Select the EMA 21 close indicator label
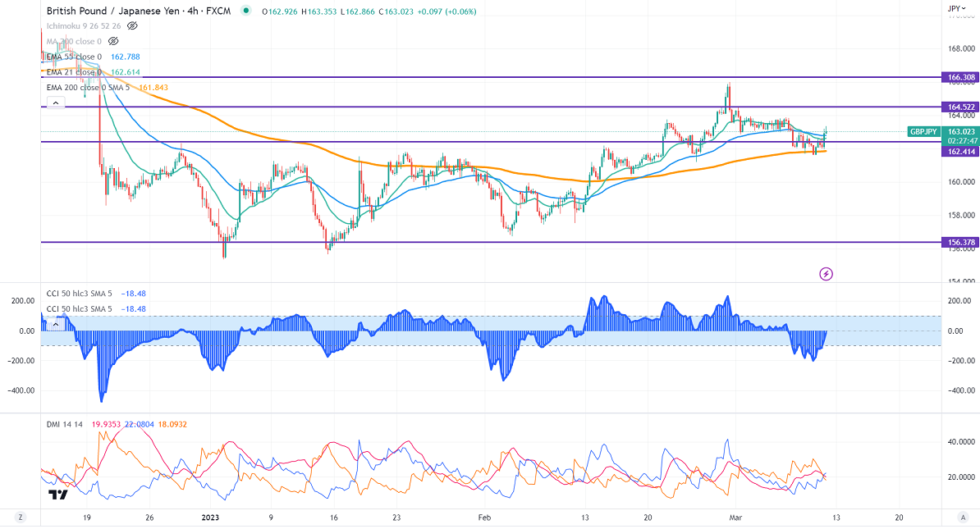The image size is (980, 529). pos(74,72)
